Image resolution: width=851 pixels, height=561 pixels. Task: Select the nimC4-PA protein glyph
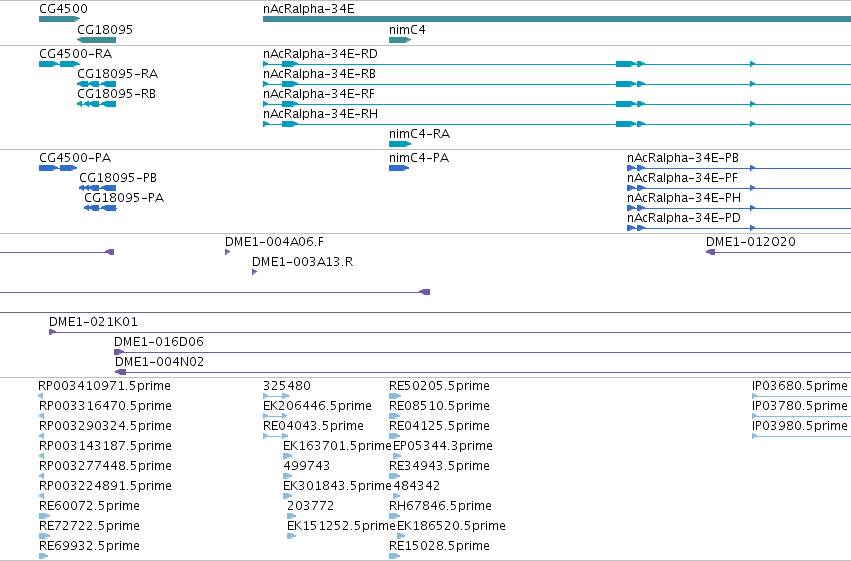click(399, 168)
